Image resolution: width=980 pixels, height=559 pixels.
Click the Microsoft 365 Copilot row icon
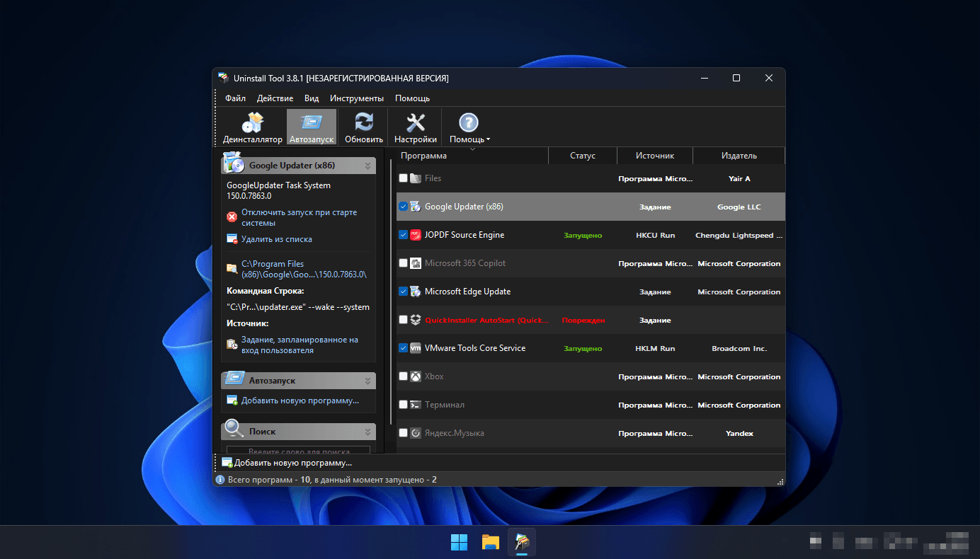416,263
